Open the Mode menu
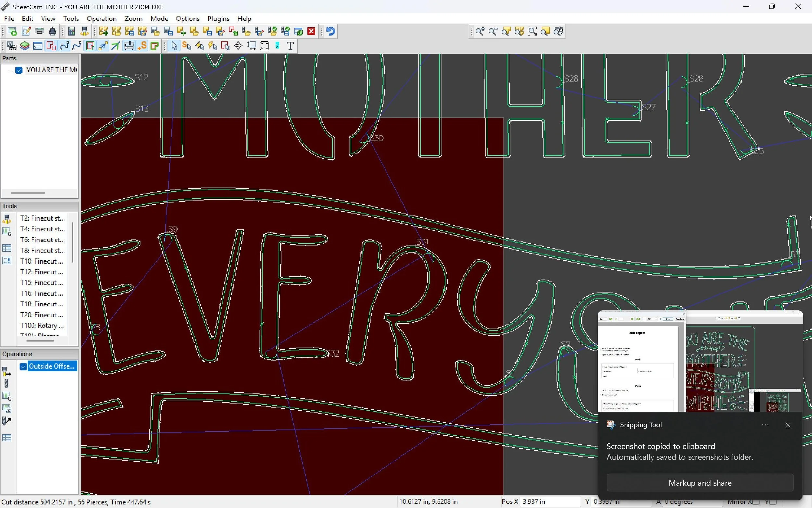The width and height of the screenshot is (812, 508). tap(159, 19)
